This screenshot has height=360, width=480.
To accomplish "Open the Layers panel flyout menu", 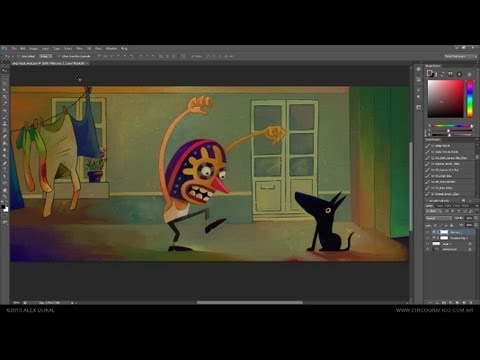I will tap(476, 206).
